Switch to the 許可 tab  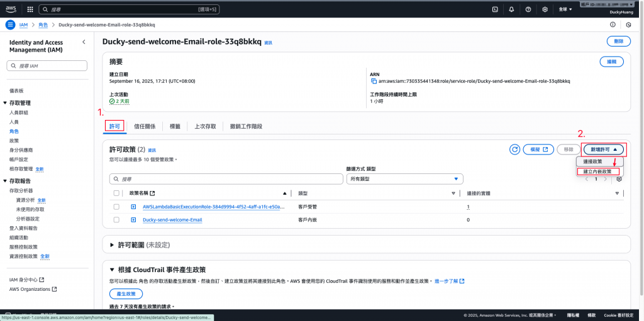pos(114,126)
